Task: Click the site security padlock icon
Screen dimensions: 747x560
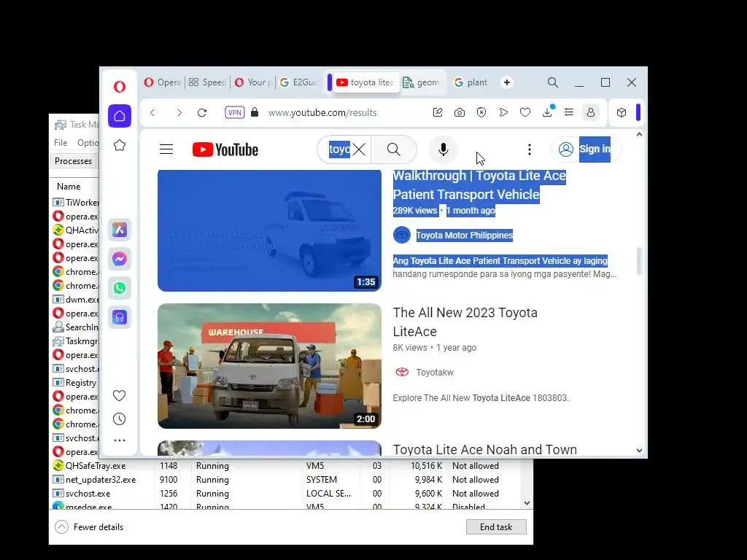Action: [x=255, y=112]
